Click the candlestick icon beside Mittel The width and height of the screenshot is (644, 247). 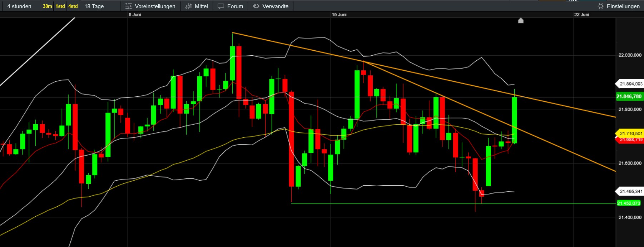pos(188,6)
